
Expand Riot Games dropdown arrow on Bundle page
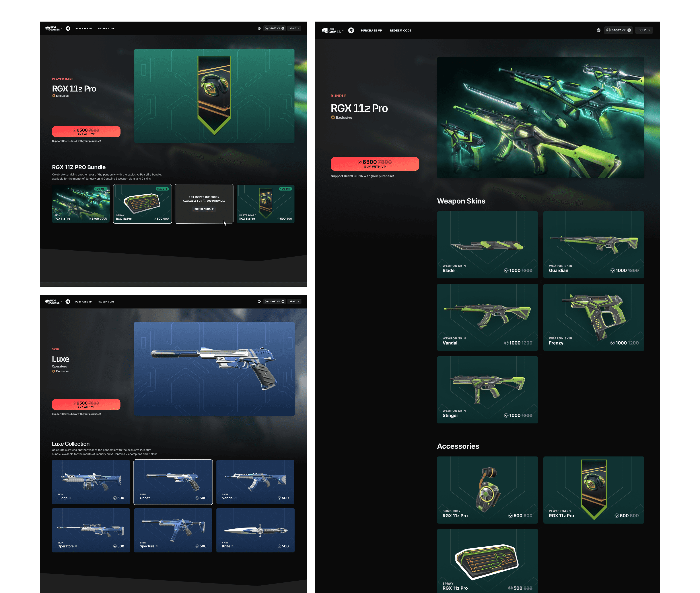click(x=343, y=30)
